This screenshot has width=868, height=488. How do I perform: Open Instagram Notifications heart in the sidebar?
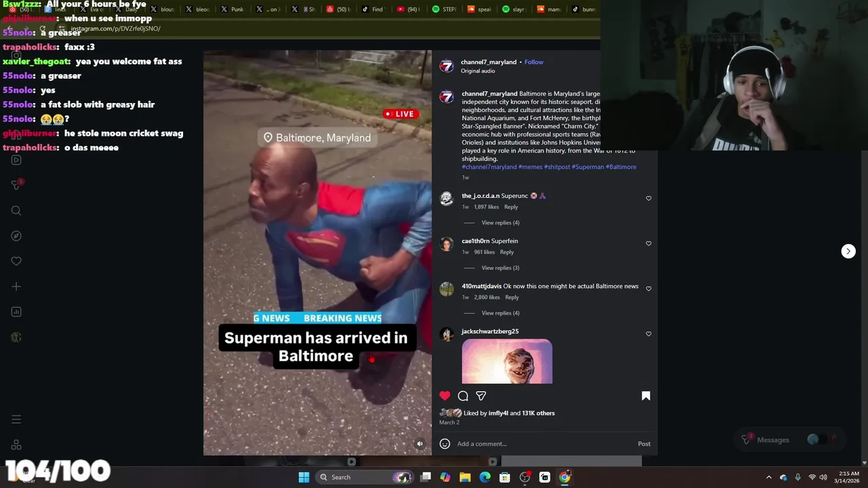(x=16, y=261)
